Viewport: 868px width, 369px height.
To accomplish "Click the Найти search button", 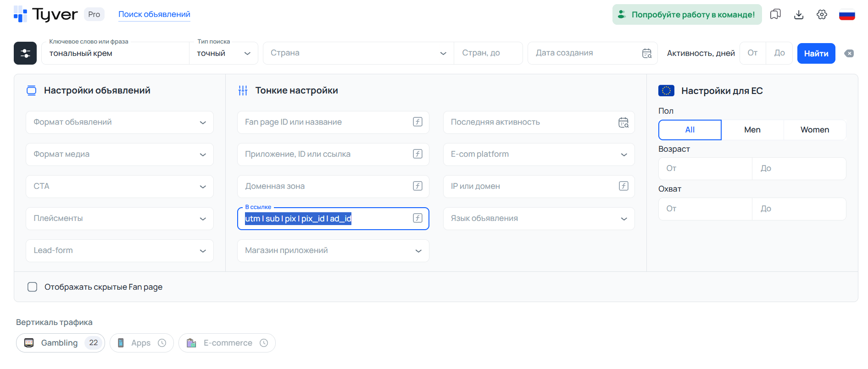I will [816, 53].
